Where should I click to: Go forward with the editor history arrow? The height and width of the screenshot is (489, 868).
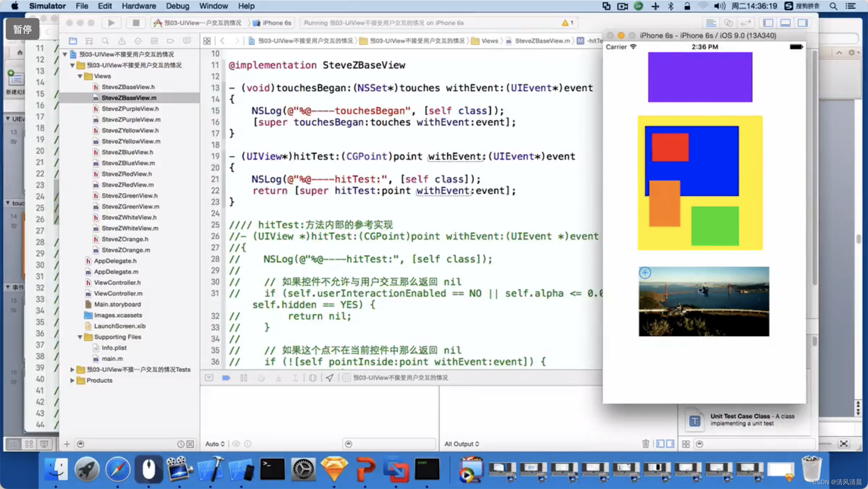[237, 41]
